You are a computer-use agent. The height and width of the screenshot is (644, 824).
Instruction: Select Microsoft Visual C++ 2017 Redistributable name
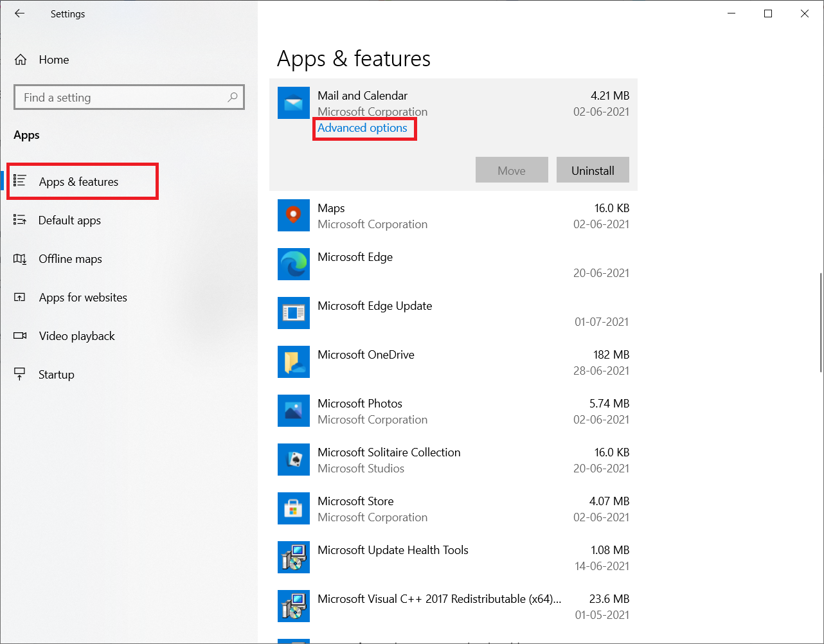[x=440, y=599]
